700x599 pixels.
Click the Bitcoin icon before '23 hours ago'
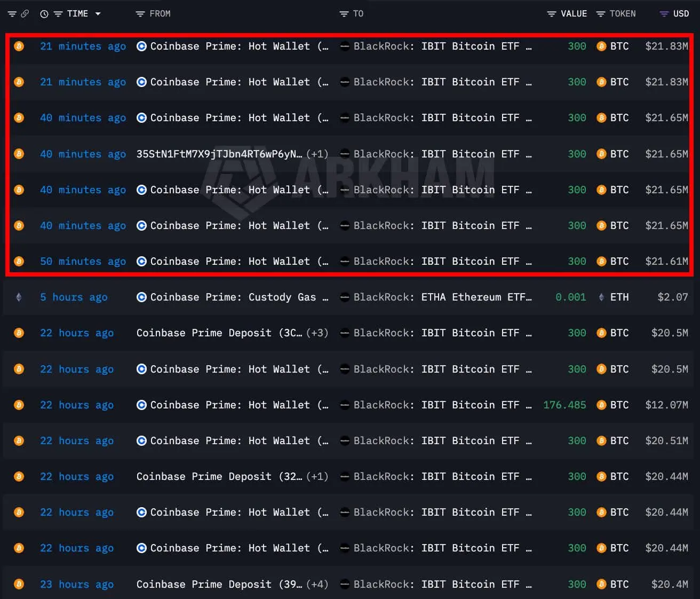click(19, 585)
